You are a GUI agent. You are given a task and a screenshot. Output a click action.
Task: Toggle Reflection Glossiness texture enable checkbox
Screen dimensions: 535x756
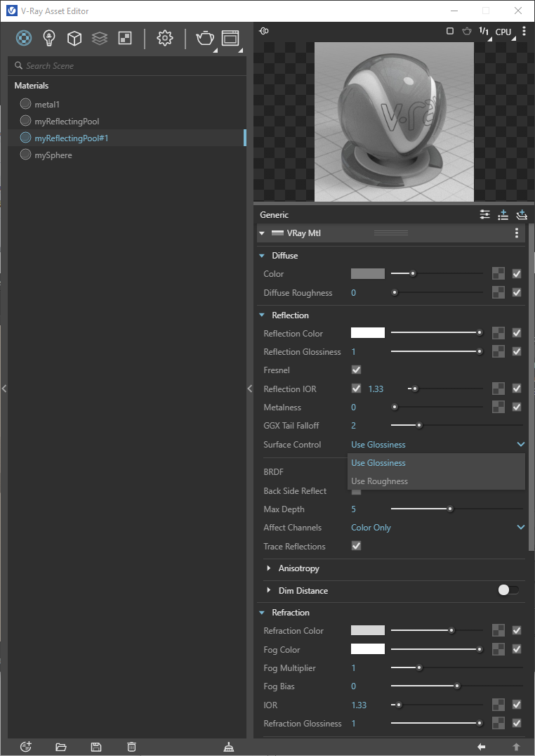tap(517, 351)
